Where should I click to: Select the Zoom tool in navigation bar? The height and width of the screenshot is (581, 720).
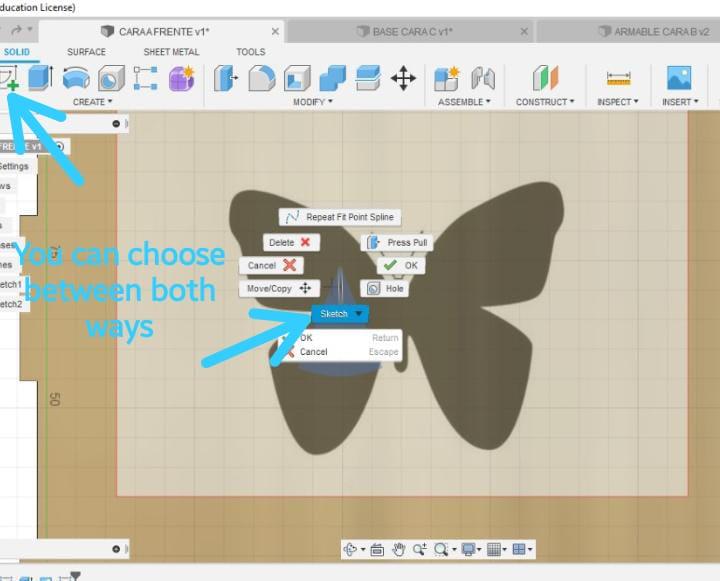(420, 549)
